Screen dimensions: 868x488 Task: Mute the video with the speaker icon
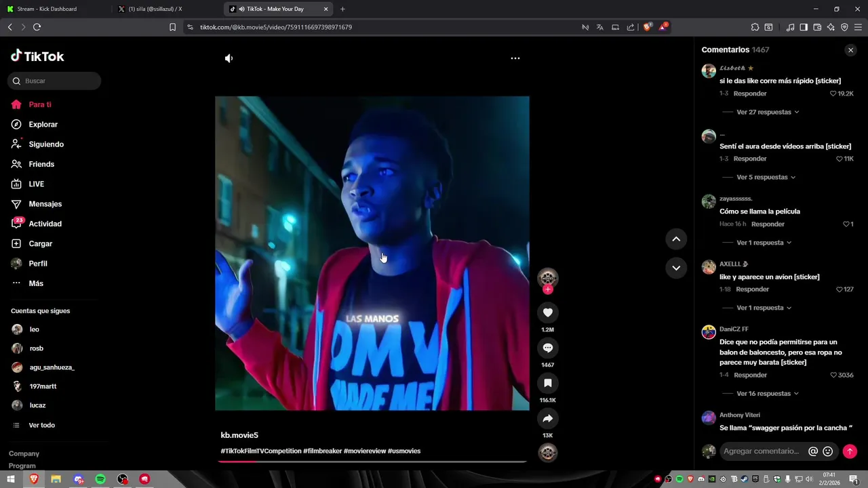[229, 58]
